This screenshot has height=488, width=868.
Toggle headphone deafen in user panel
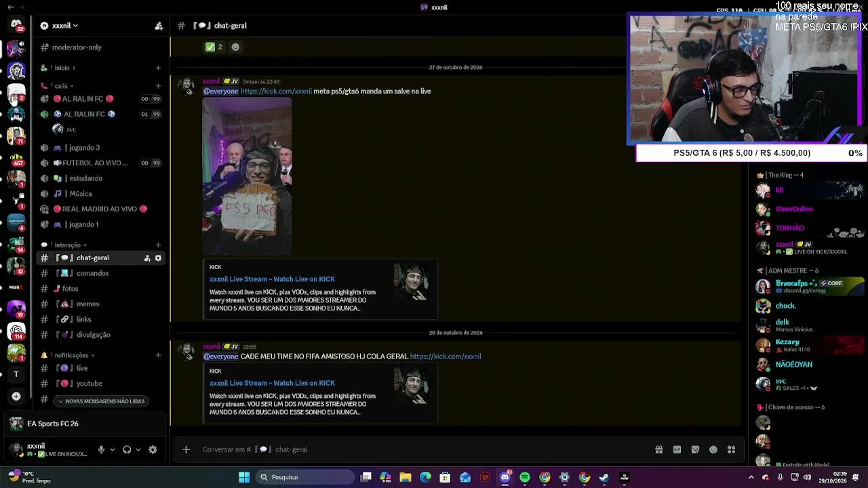tap(127, 449)
